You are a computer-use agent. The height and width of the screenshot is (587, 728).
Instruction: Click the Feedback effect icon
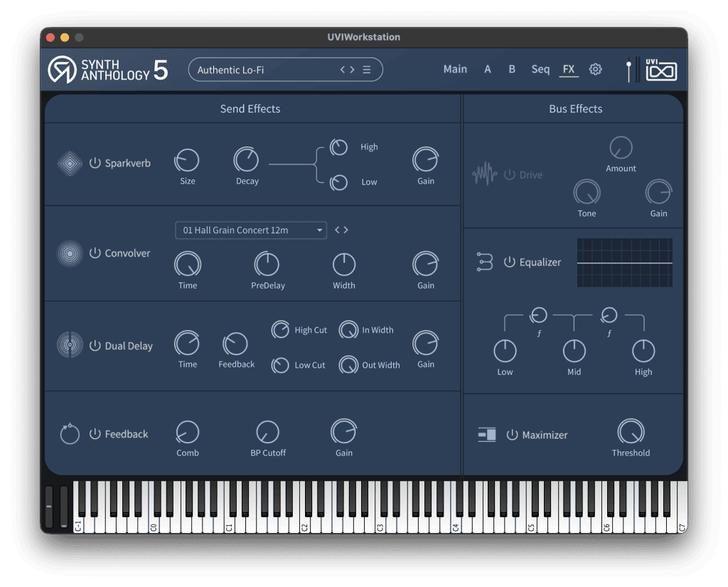(70, 433)
